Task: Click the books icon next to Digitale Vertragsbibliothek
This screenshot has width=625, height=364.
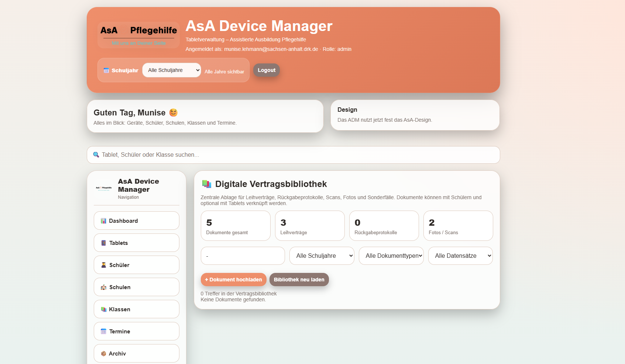Action: coord(207,184)
